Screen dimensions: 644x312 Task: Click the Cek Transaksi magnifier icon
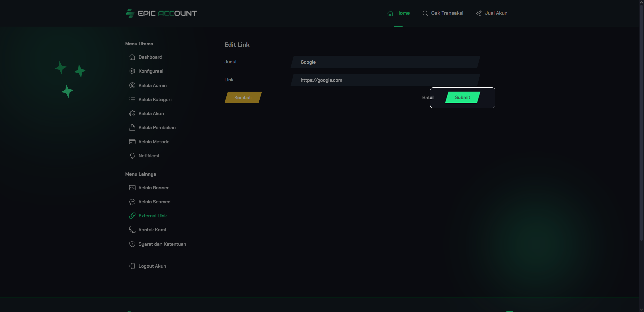425,13
